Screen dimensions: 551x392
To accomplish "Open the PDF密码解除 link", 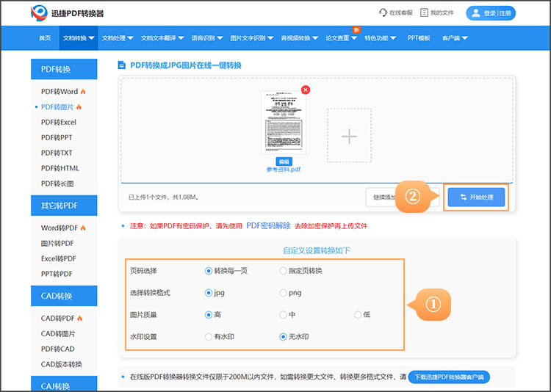I will tap(268, 225).
